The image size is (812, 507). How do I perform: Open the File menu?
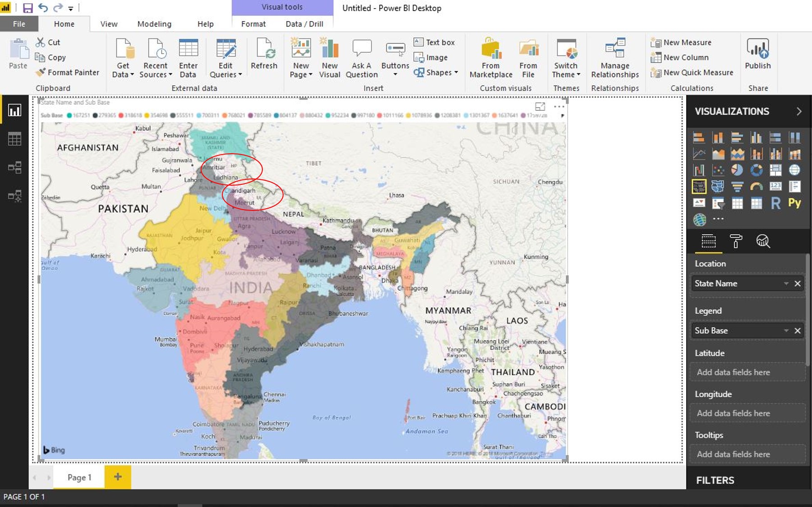tap(19, 24)
